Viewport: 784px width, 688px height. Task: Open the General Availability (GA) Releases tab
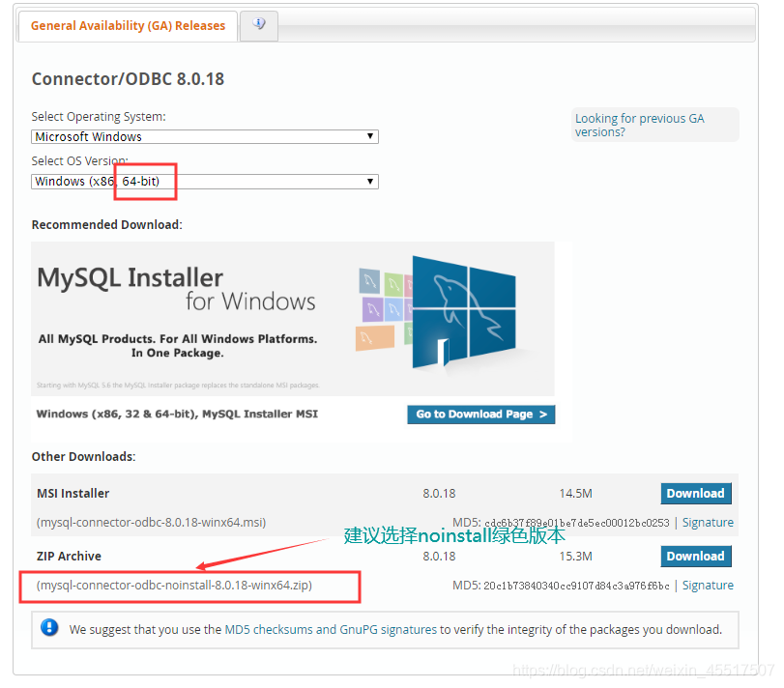pyautogui.click(x=128, y=26)
